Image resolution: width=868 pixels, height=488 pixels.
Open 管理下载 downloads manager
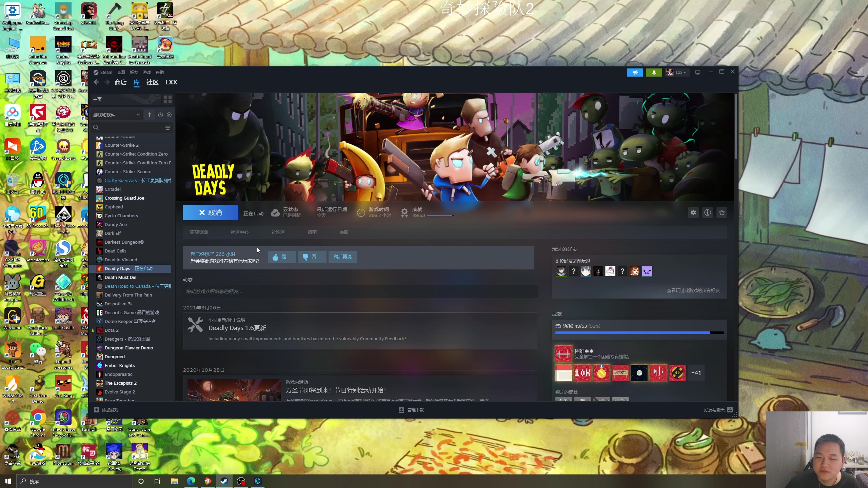click(x=411, y=410)
